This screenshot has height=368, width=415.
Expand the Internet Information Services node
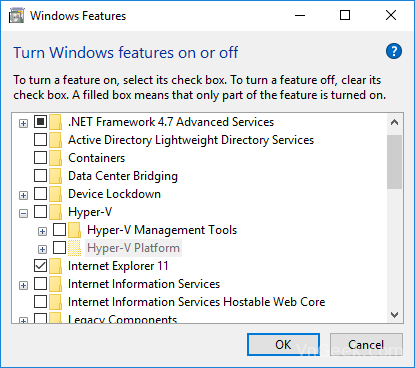pos(23,285)
